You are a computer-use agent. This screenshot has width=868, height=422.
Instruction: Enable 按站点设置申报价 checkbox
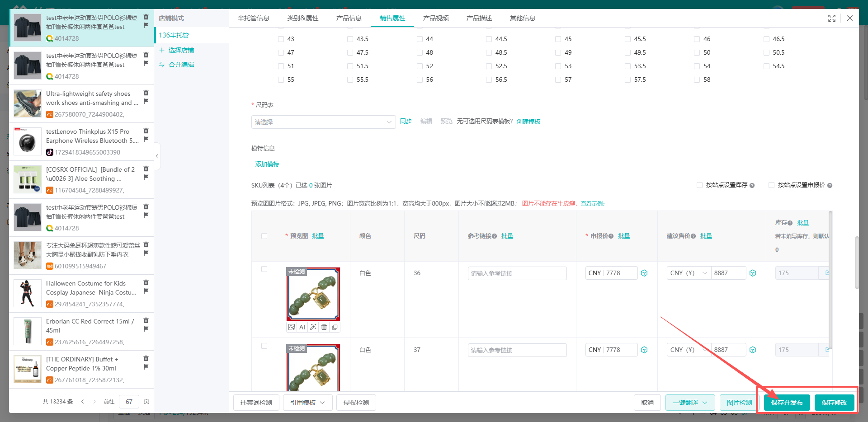pos(771,185)
